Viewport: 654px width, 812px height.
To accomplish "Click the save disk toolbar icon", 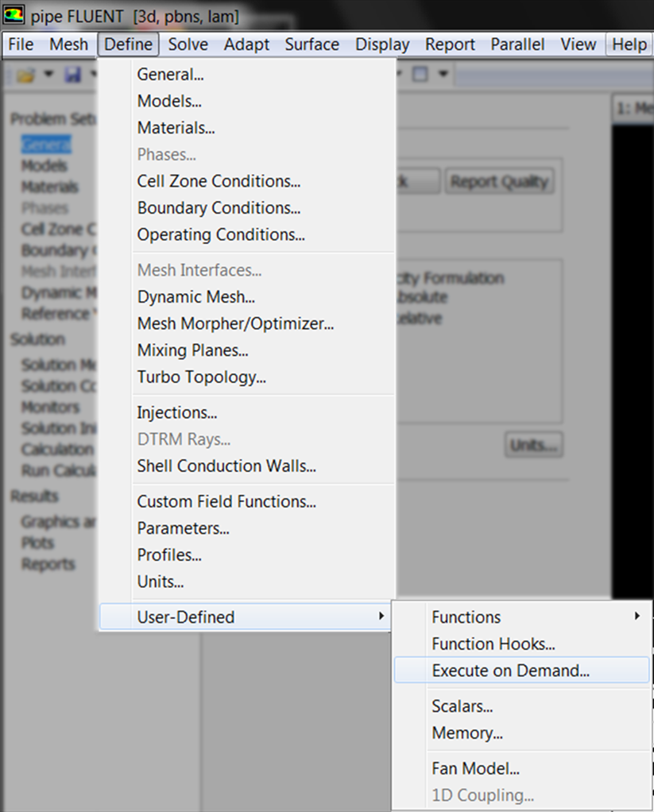I will tap(73, 75).
